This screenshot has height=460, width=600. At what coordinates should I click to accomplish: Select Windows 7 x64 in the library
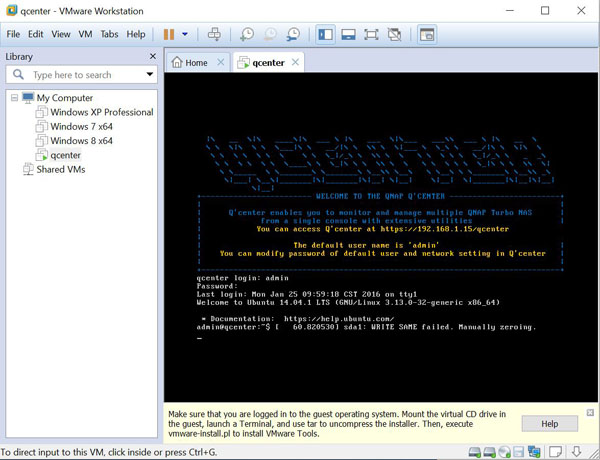coord(81,126)
